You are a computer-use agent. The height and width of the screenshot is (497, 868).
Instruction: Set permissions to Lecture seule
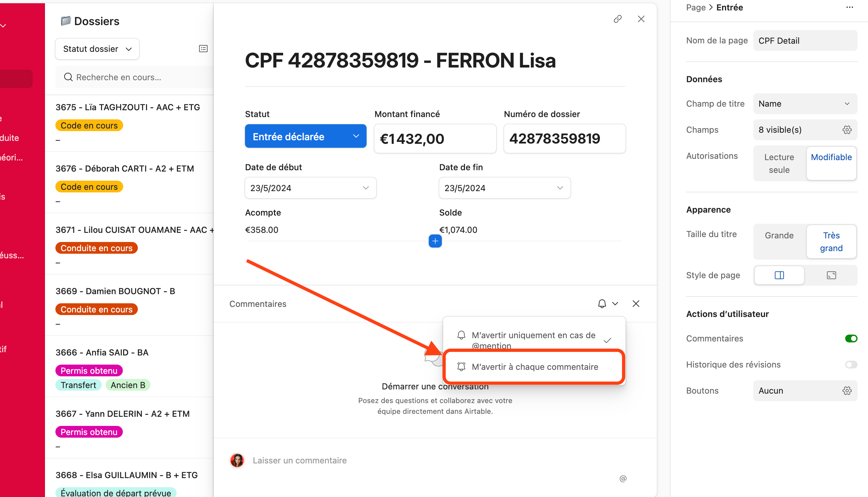click(x=779, y=163)
